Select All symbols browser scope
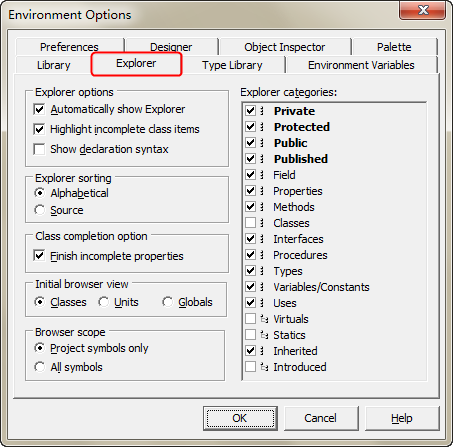Viewport: 453px width, 447px height. coord(39,367)
